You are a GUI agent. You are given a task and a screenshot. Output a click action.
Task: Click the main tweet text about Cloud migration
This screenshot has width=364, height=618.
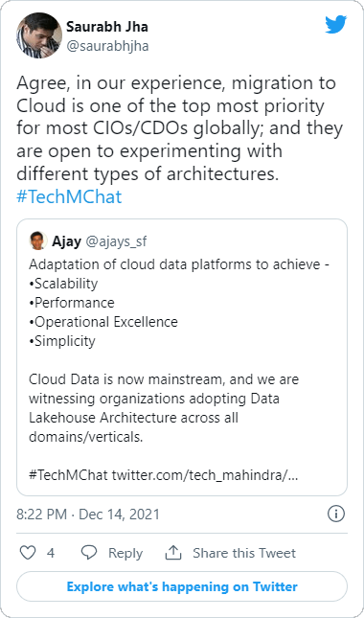[179, 128]
